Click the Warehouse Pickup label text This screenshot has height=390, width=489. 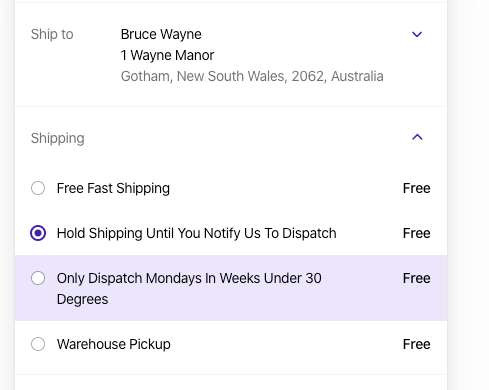click(114, 344)
